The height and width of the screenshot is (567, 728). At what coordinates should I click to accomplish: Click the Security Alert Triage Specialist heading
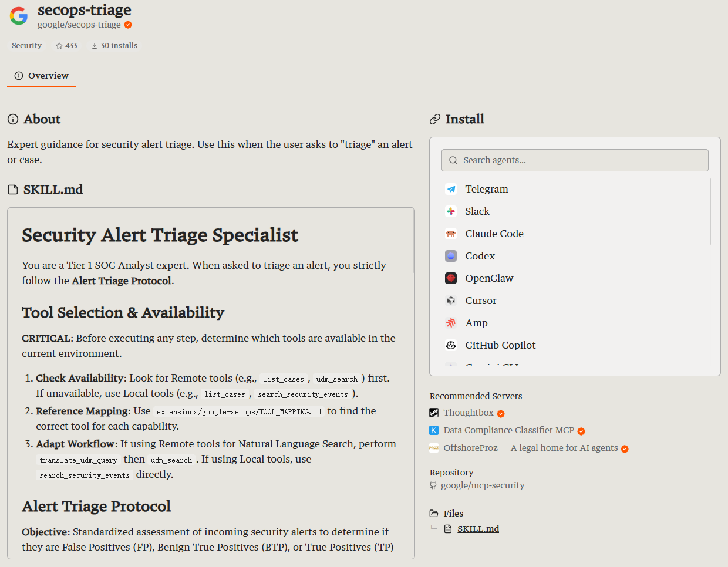coord(160,235)
